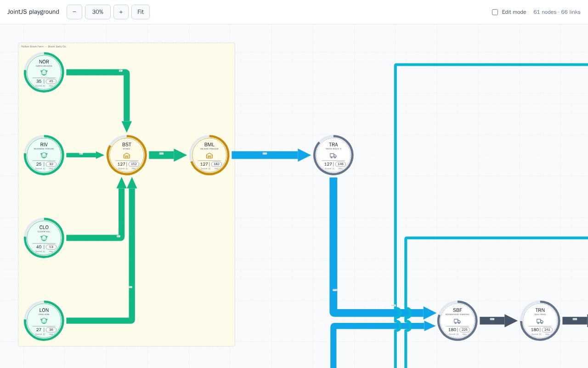Enable the Edit mode checkbox

coord(495,12)
